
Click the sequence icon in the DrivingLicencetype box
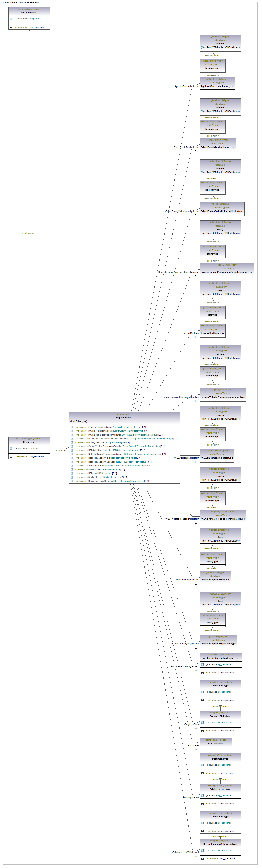[202, 804]
